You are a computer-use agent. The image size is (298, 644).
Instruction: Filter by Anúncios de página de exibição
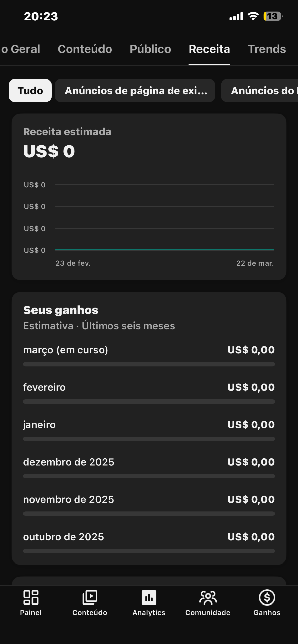click(135, 91)
